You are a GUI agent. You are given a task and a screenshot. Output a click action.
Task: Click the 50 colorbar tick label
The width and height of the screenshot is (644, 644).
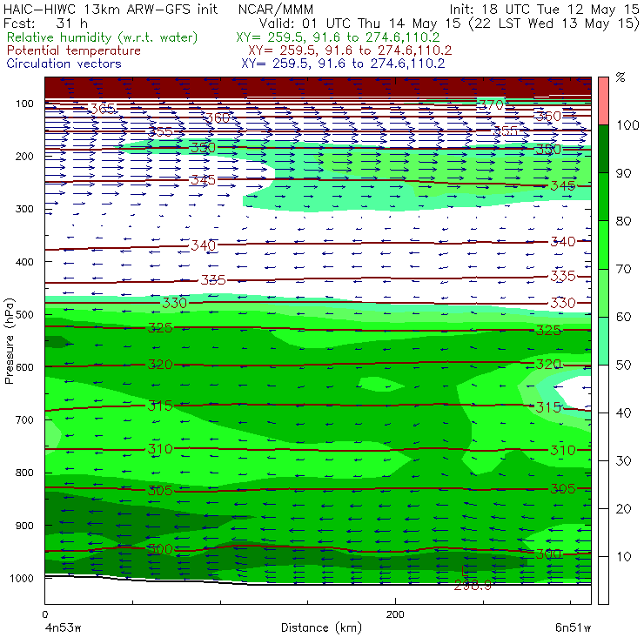[624, 366]
